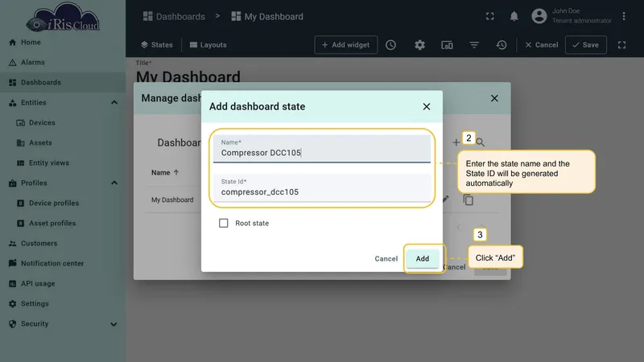
Task: Expand the Security sidebar section
Action: click(x=114, y=324)
